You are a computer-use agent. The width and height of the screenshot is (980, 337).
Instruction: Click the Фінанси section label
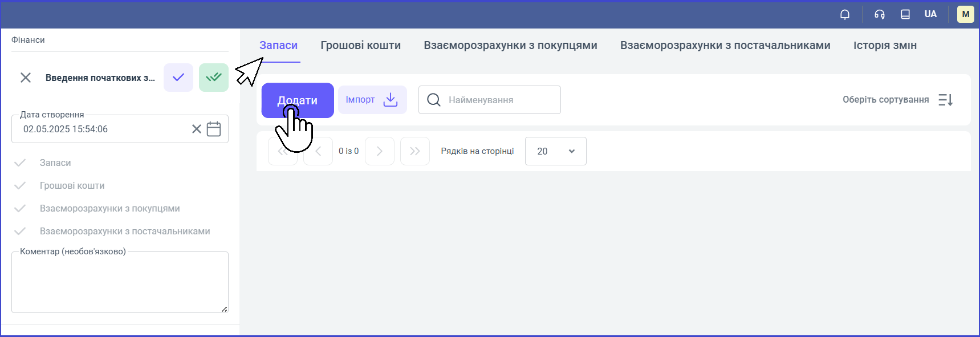coord(28,40)
